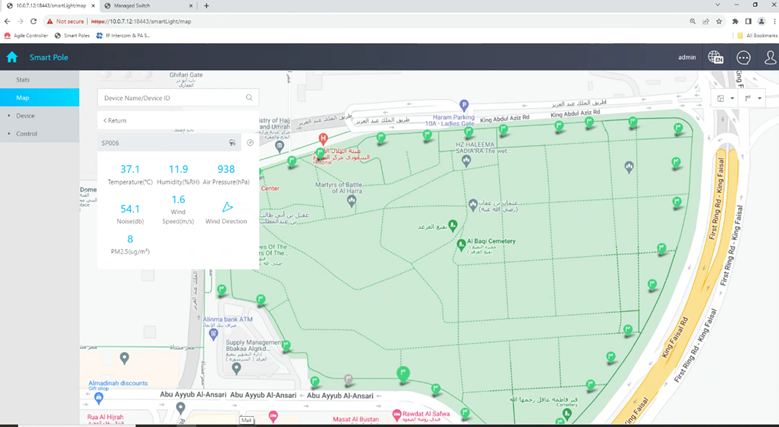This screenshot has width=779, height=427.
Task: Select the gray offline pole marker on map
Action: 348,380
